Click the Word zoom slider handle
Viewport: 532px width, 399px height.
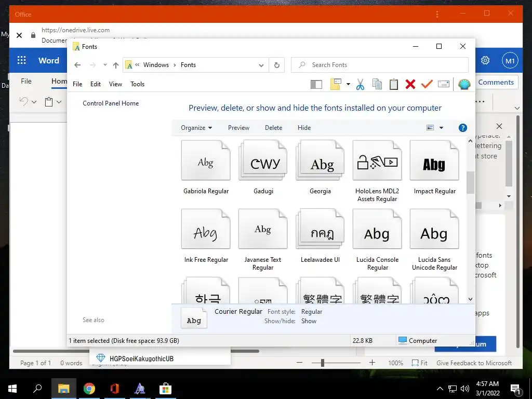pos(322,363)
